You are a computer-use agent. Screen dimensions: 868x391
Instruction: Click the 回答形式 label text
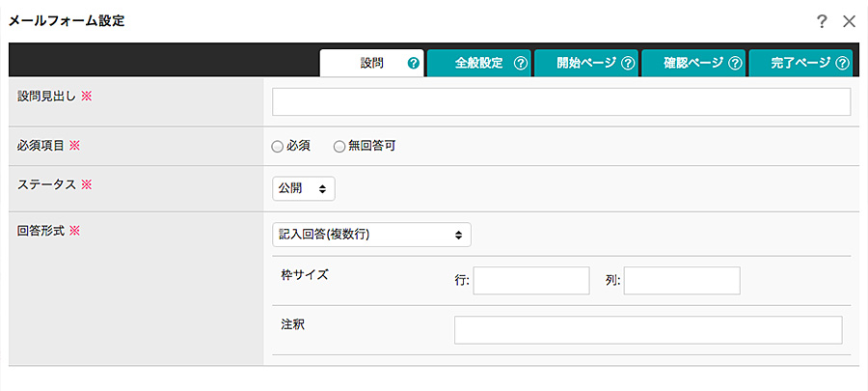(41, 231)
